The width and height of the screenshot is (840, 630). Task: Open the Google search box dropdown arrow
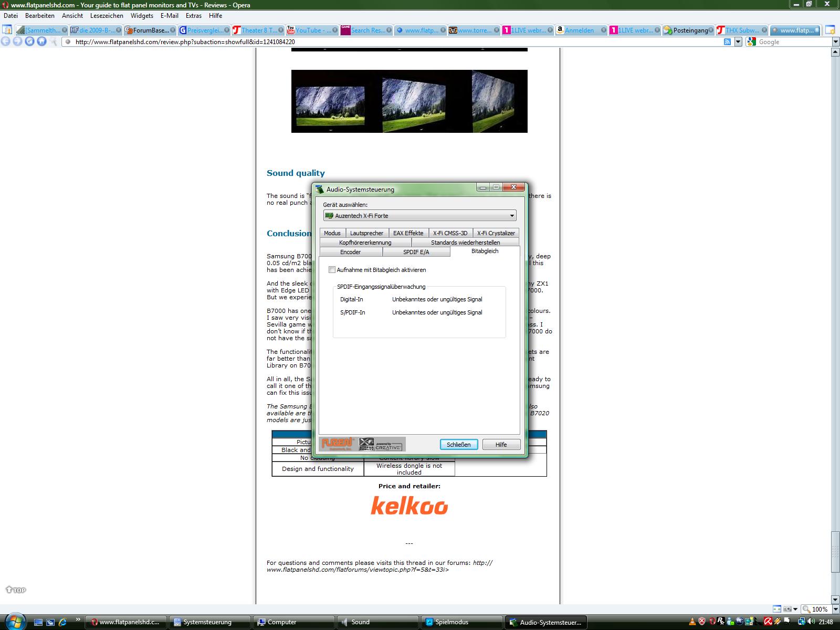[835, 42]
